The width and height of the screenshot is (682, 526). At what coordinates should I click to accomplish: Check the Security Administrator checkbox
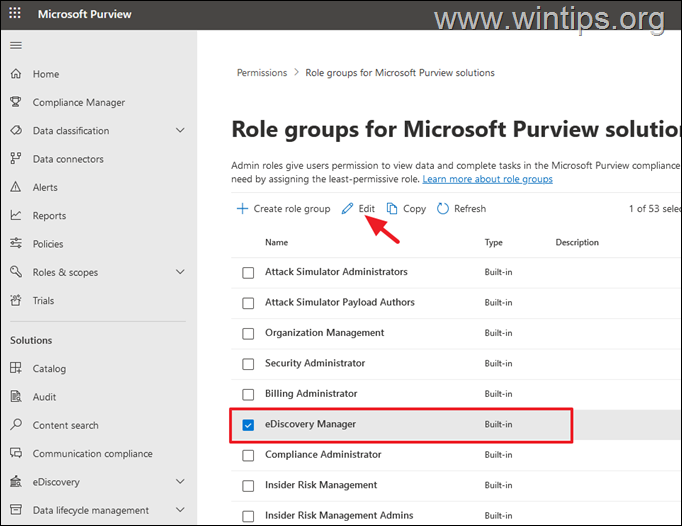tap(248, 364)
